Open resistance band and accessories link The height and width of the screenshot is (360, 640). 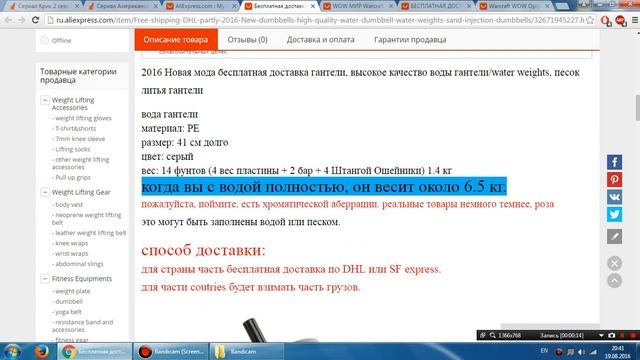tap(82, 326)
